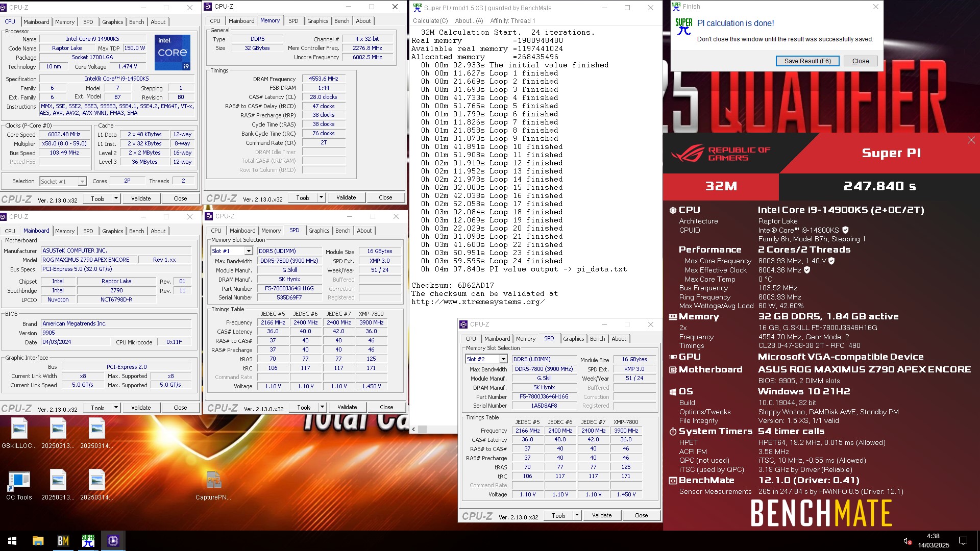Image resolution: width=980 pixels, height=551 pixels.
Task: Open Socket #1 selection dropdown
Action: point(82,182)
